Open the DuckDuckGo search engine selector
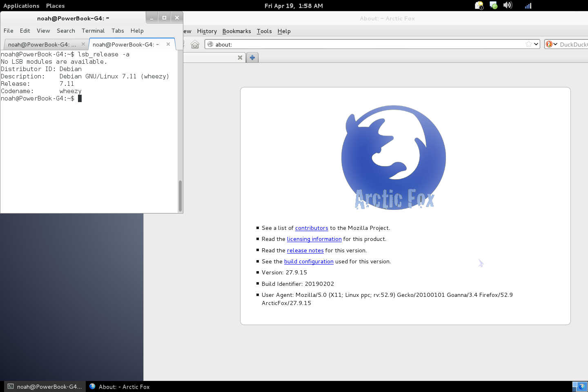 [552, 44]
